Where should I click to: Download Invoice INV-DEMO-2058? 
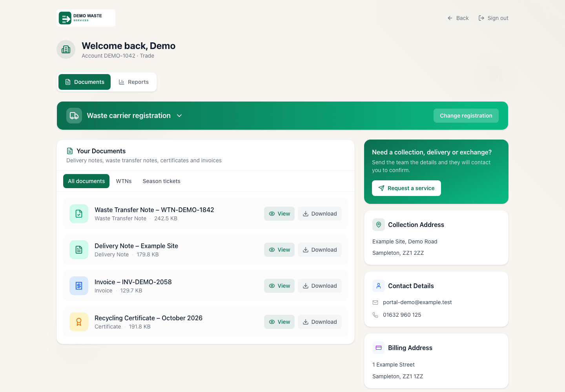pos(320,286)
